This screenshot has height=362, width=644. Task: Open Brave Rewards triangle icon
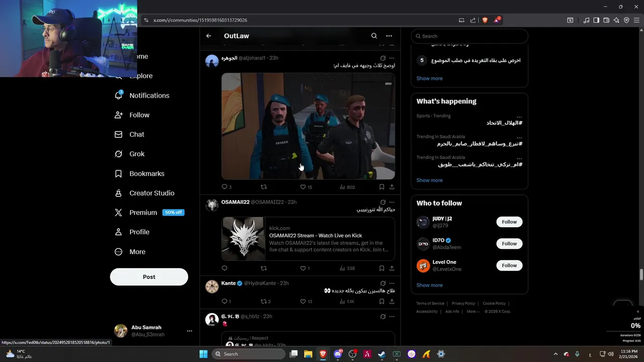[x=497, y=20]
